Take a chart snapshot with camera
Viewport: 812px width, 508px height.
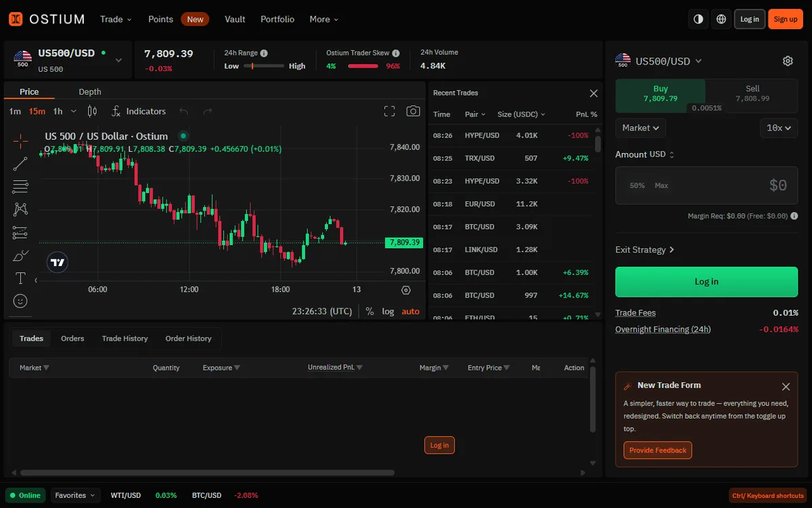point(413,111)
